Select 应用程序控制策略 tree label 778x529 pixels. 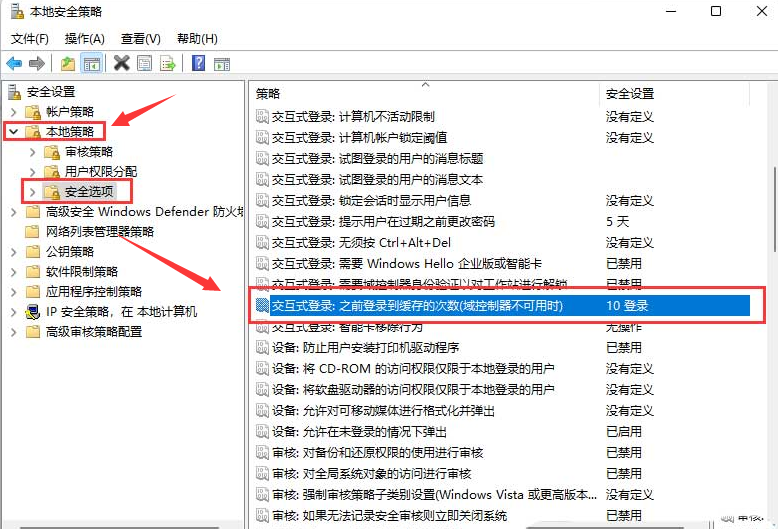click(x=94, y=292)
